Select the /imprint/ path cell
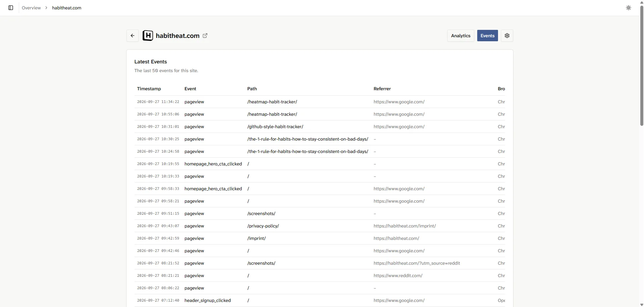 pyautogui.click(x=256, y=238)
